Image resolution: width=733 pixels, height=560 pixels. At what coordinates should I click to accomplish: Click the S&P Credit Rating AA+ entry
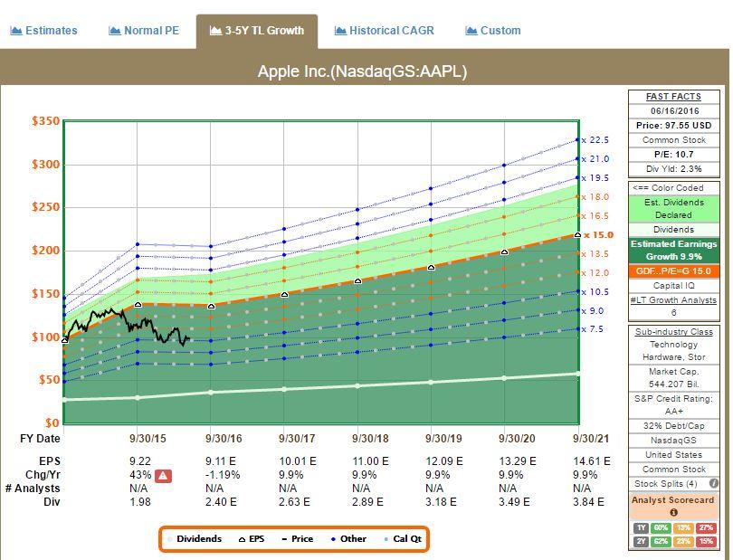[673, 404]
